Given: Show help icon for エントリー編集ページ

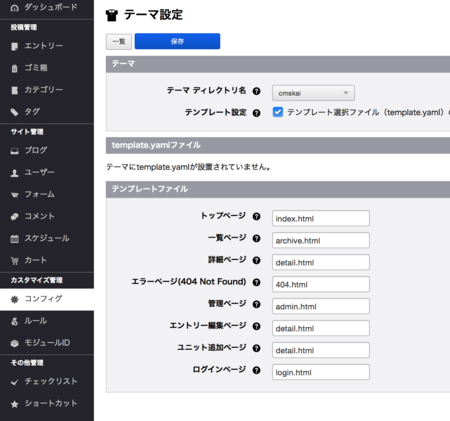Looking at the screenshot, I should 256,326.
